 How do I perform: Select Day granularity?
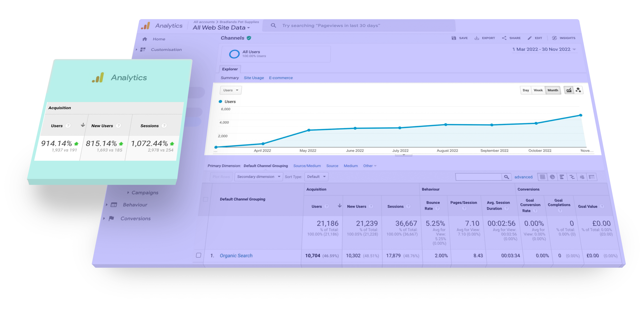coord(525,90)
